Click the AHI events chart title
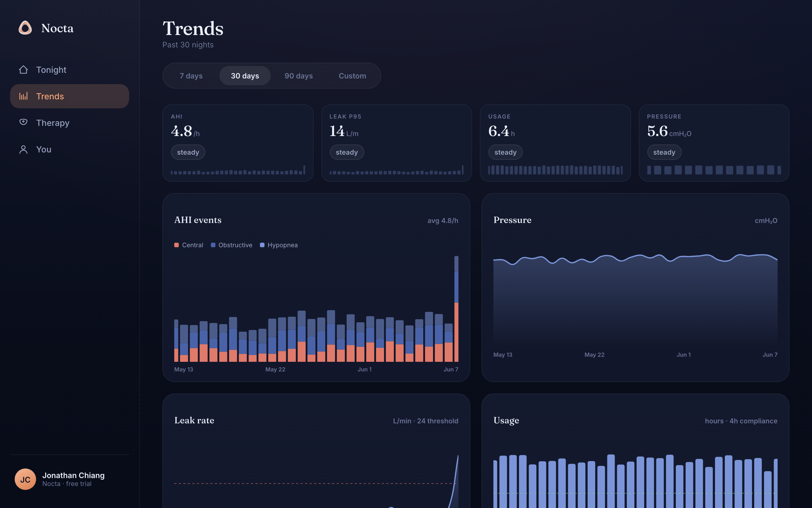This screenshot has width=812, height=508. (198, 220)
